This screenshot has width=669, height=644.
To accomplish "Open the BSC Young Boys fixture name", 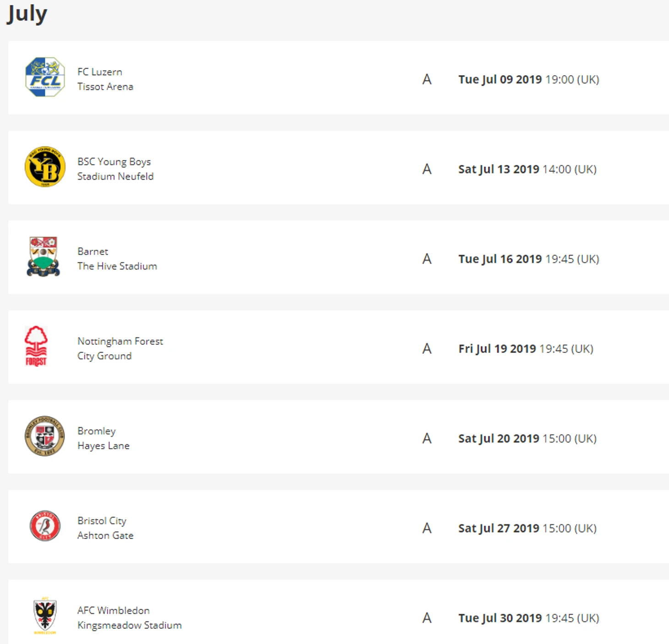I will pos(114,162).
